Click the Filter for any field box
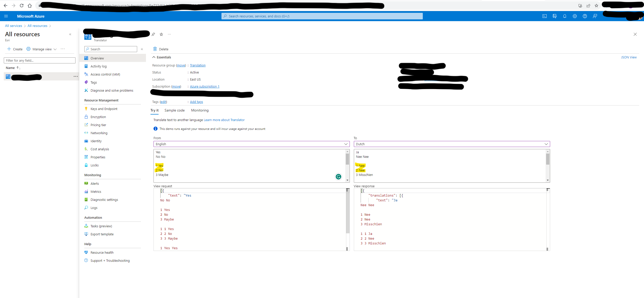Screen dimensions: 644x298 (40, 60)
